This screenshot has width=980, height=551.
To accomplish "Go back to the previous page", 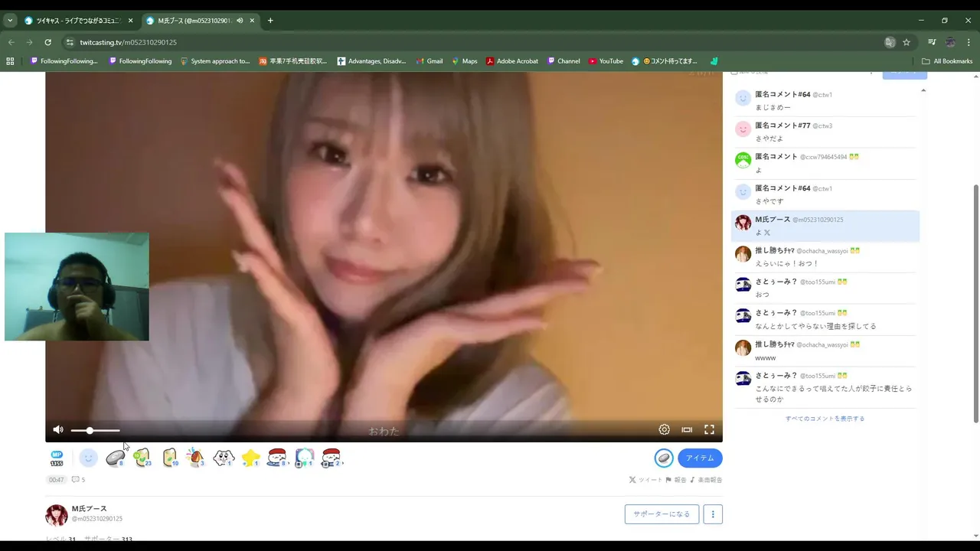I will (11, 42).
